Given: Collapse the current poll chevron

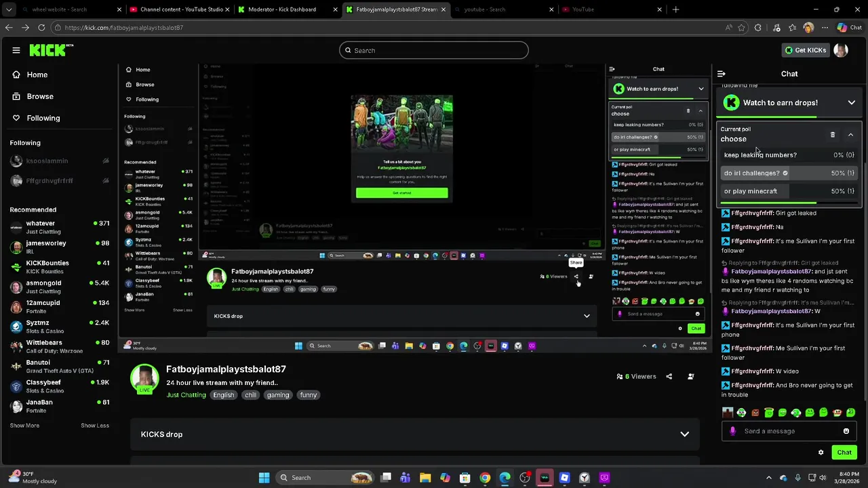Looking at the screenshot, I should 850,135.
